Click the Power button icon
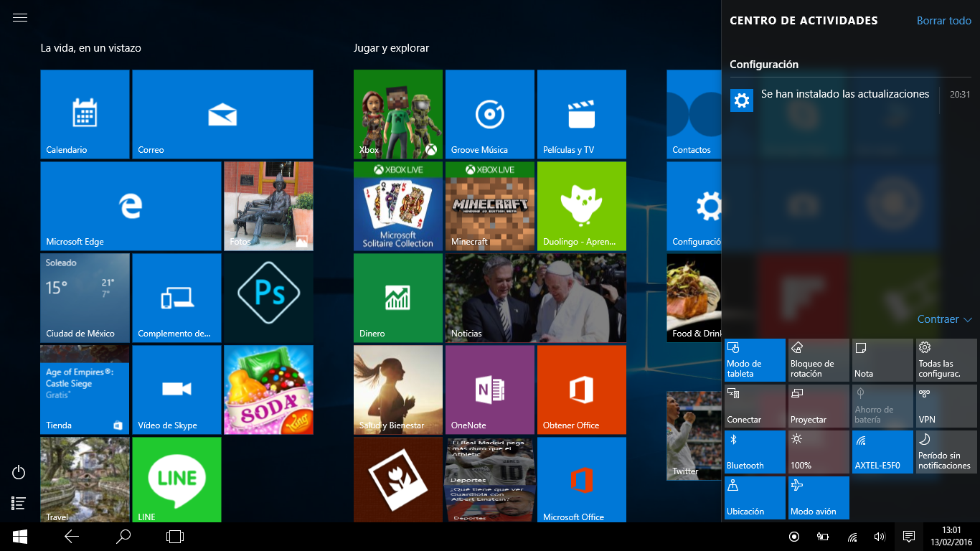Viewport: 980px width, 551px height. [x=19, y=472]
